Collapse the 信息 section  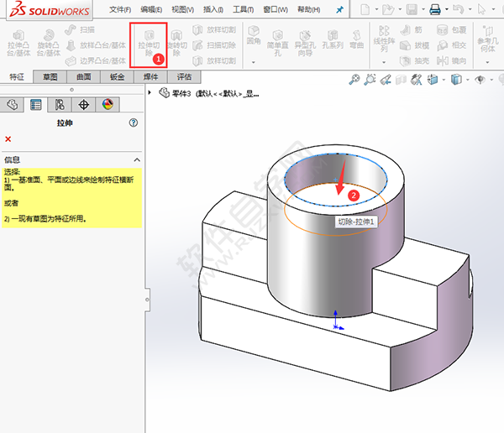[x=137, y=159]
